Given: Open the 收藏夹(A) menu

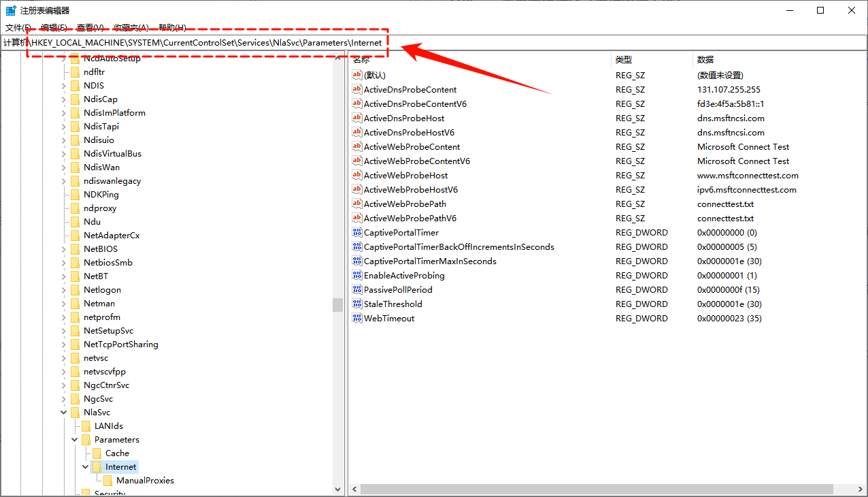Looking at the screenshot, I should [131, 28].
